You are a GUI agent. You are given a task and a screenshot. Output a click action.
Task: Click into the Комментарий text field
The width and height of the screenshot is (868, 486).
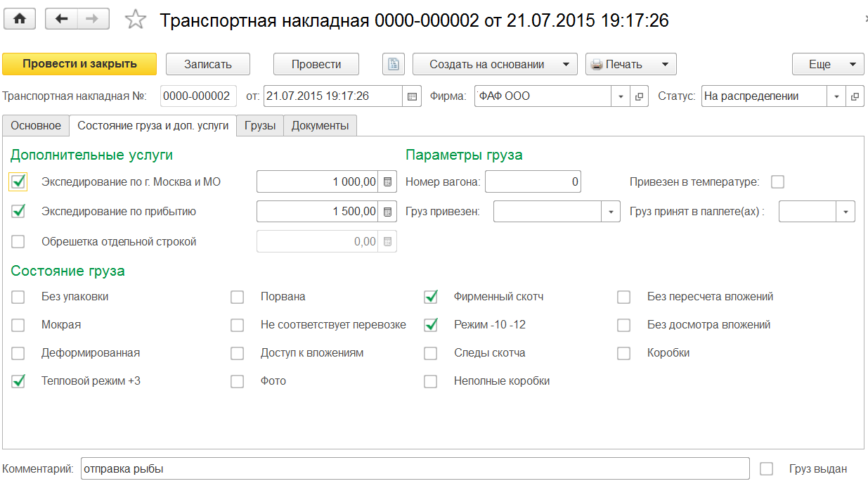point(415,468)
